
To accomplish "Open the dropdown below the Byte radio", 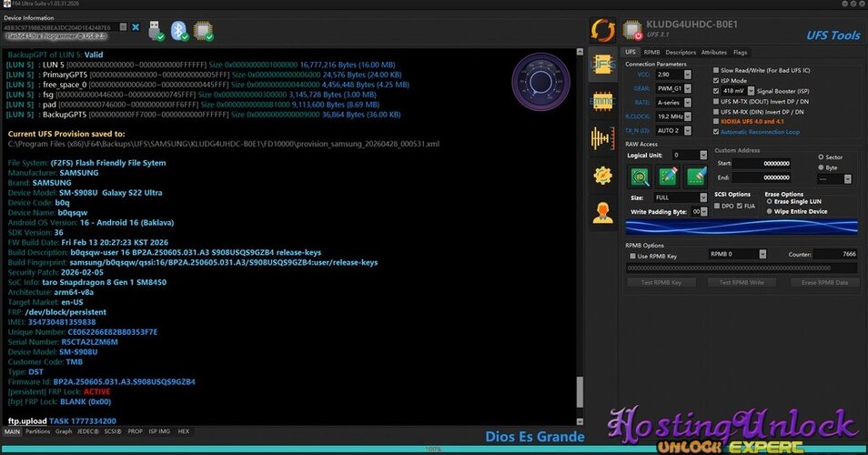I will [x=847, y=178].
